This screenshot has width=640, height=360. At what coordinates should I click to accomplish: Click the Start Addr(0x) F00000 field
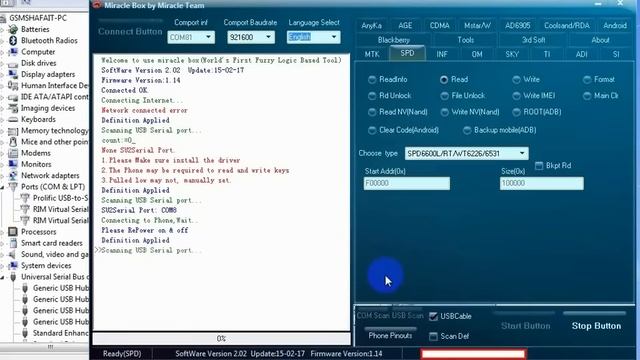(407, 183)
